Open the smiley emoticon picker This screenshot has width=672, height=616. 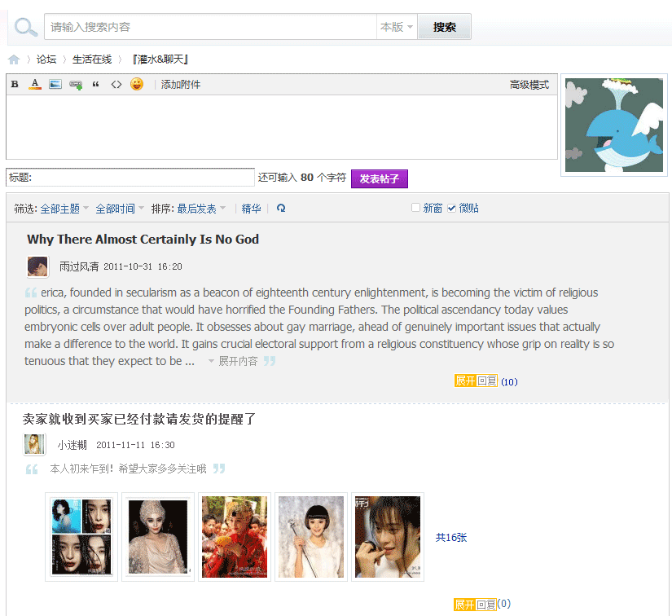(137, 84)
